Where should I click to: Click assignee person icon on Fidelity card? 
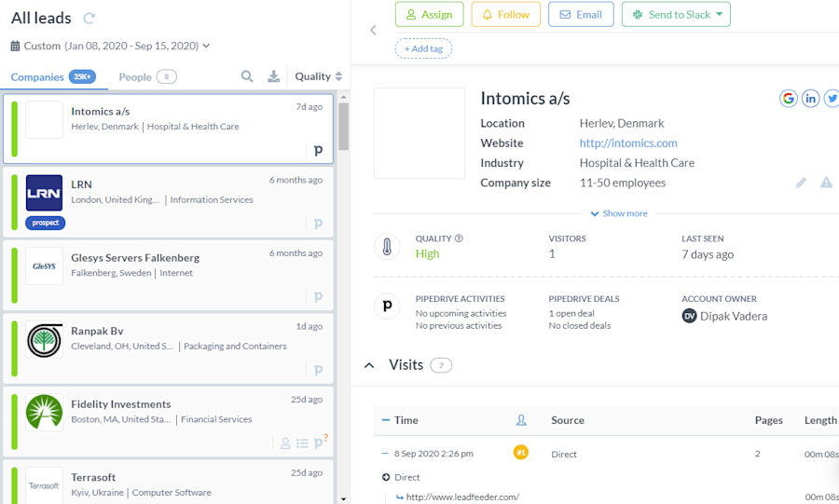286,443
